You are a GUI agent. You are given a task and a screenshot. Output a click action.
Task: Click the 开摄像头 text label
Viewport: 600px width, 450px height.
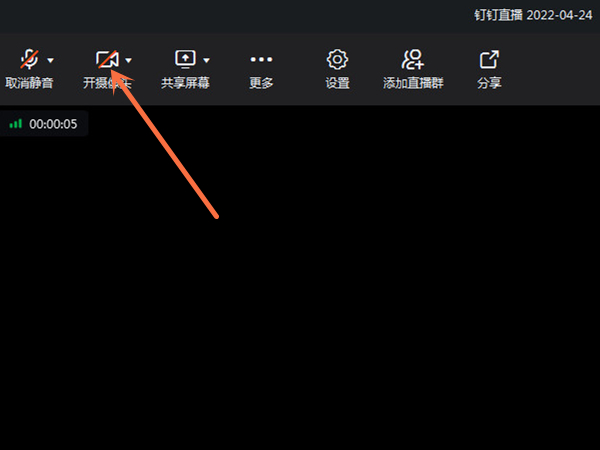pyautogui.click(x=107, y=83)
